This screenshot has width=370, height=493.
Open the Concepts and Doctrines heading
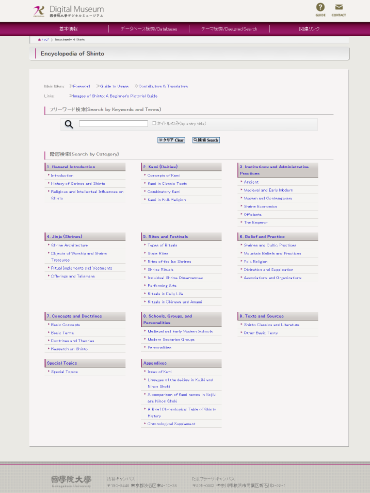click(74, 316)
